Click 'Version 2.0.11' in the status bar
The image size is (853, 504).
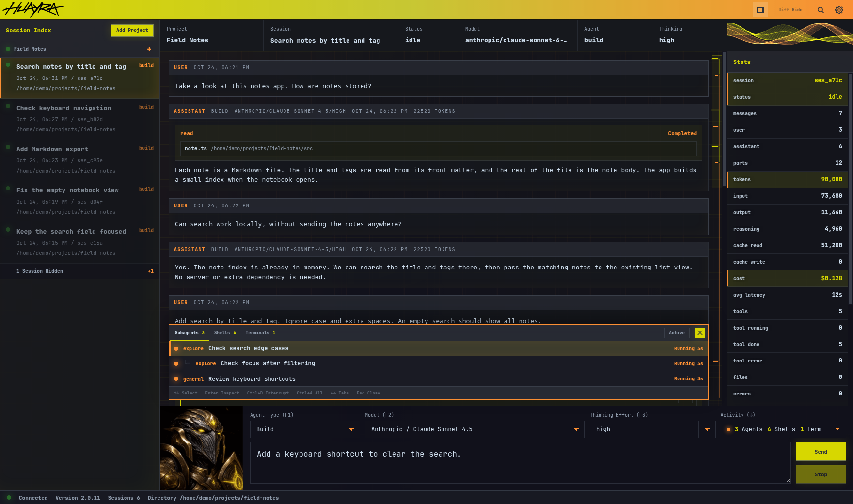78,498
